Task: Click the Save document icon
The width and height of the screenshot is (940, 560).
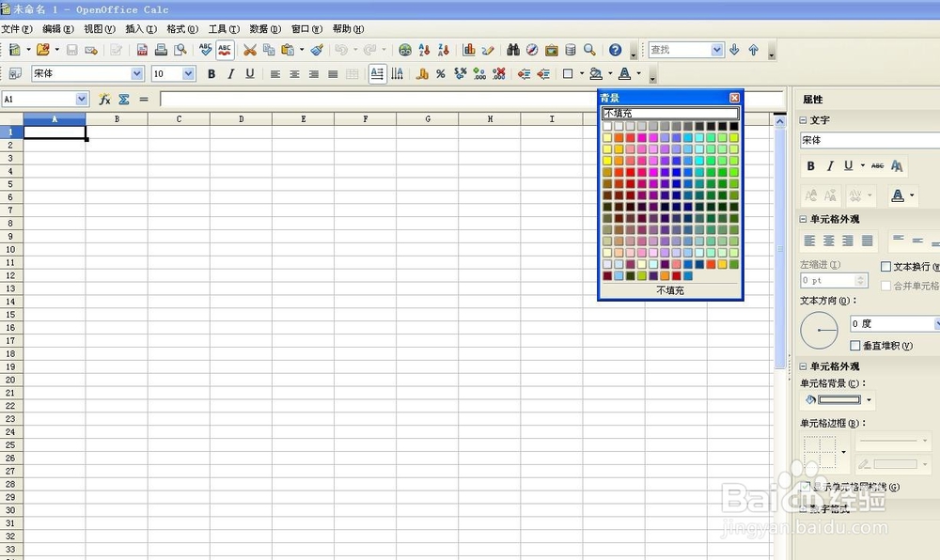Action: click(x=72, y=51)
